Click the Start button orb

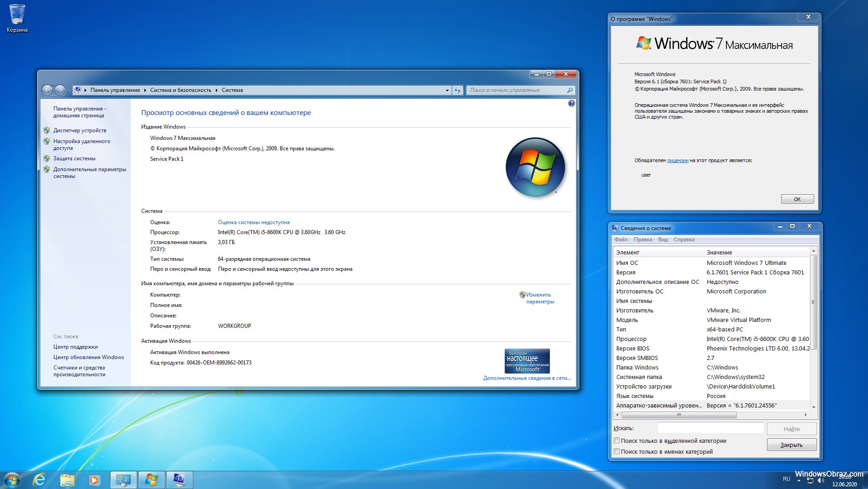click(12, 480)
